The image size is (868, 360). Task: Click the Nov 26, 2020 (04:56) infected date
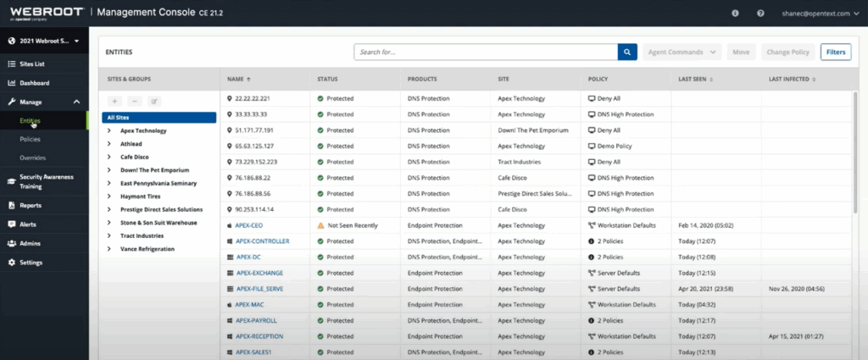click(797, 289)
